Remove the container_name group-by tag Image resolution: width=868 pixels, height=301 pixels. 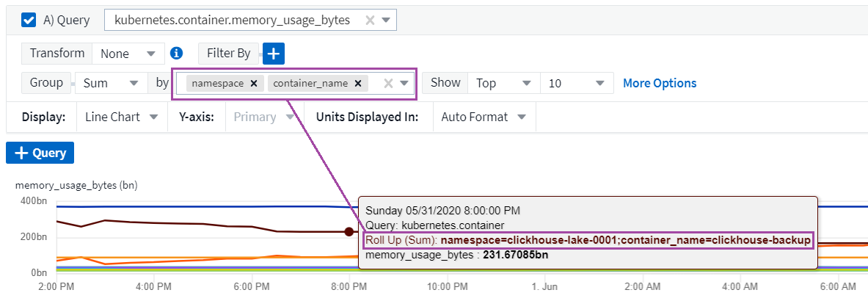357,84
